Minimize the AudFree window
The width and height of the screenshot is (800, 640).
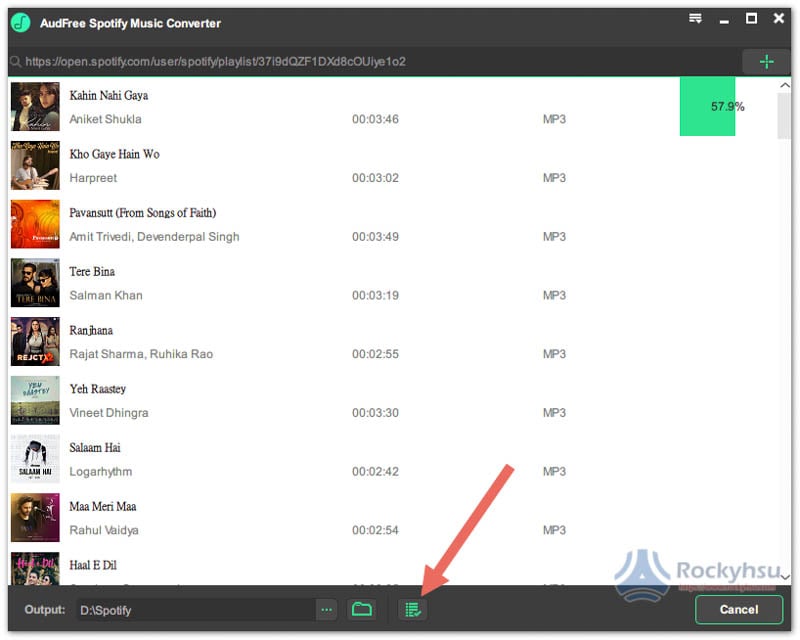[724, 21]
